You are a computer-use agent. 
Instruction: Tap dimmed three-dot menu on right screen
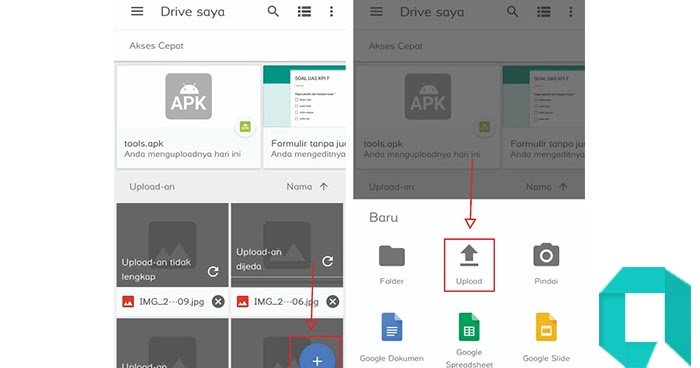(571, 12)
